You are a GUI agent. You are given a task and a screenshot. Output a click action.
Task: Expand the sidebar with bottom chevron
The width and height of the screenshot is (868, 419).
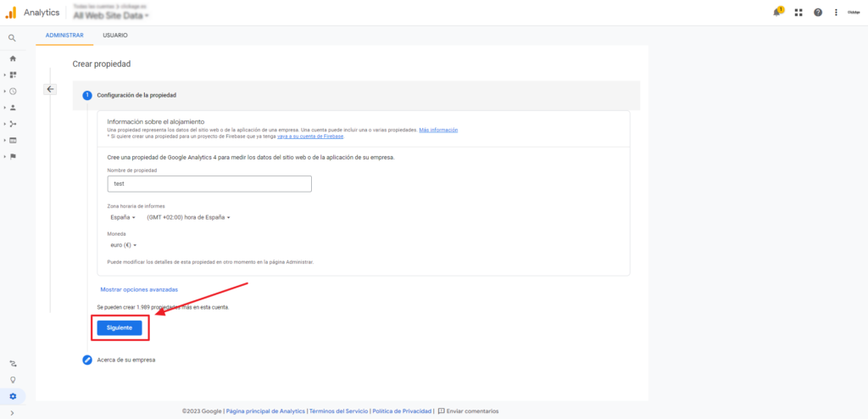click(x=12, y=413)
